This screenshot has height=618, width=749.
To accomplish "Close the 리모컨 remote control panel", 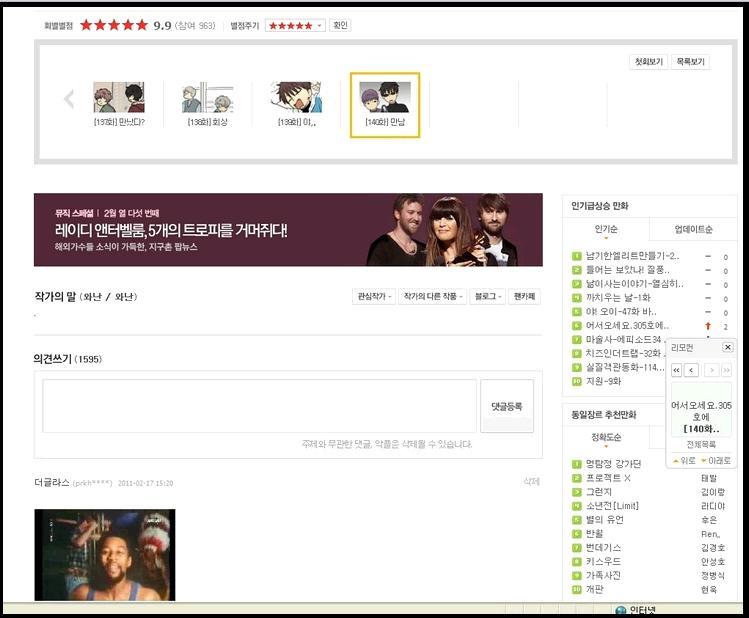I will pos(727,347).
